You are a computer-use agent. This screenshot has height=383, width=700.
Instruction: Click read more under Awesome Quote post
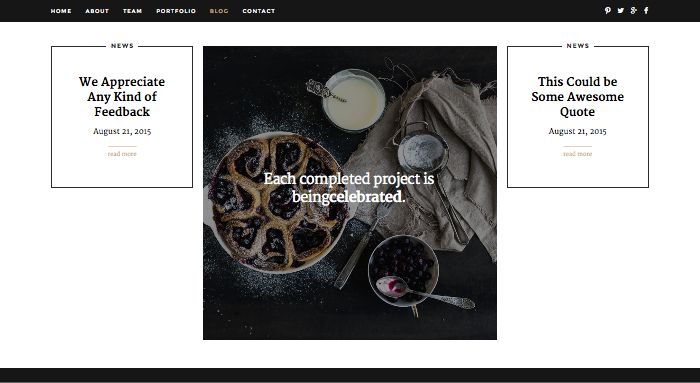point(577,154)
